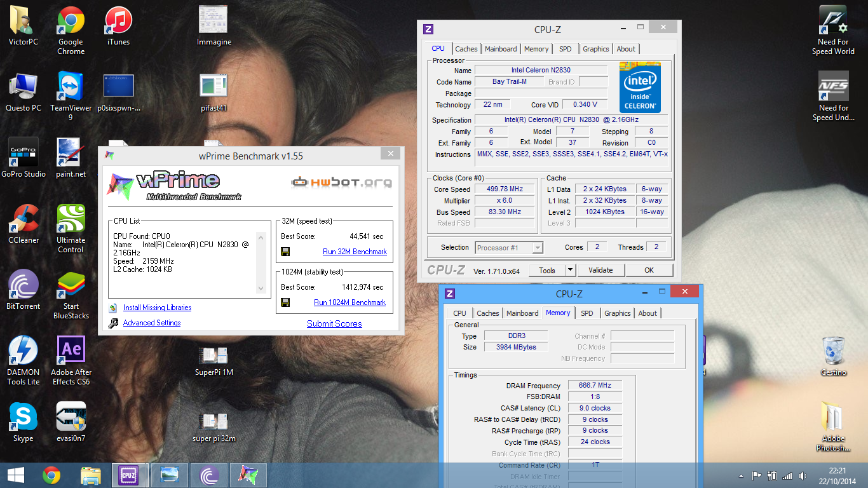This screenshot has height=488, width=868.
Task: Click the Intel Celeron logo in CPU-Z
Action: click(640, 87)
